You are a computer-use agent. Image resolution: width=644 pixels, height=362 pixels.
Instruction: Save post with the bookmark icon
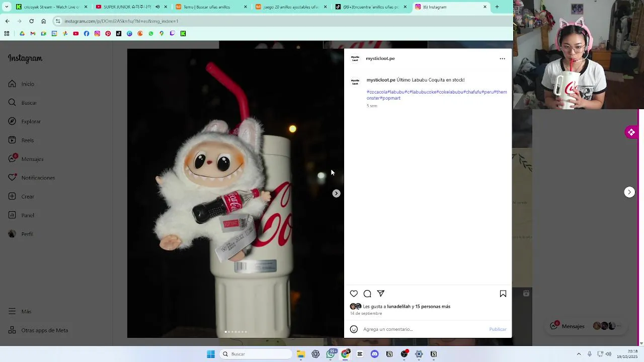(503, 294)
